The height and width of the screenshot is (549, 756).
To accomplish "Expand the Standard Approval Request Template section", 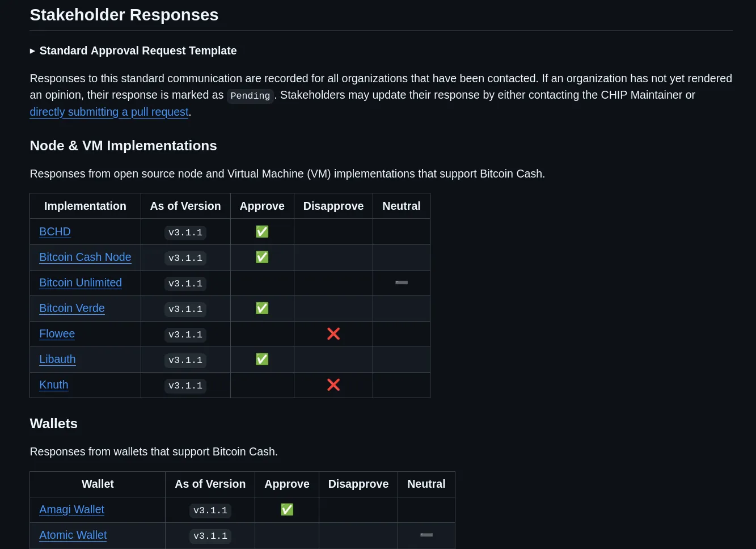I will (x=138, y=50).
